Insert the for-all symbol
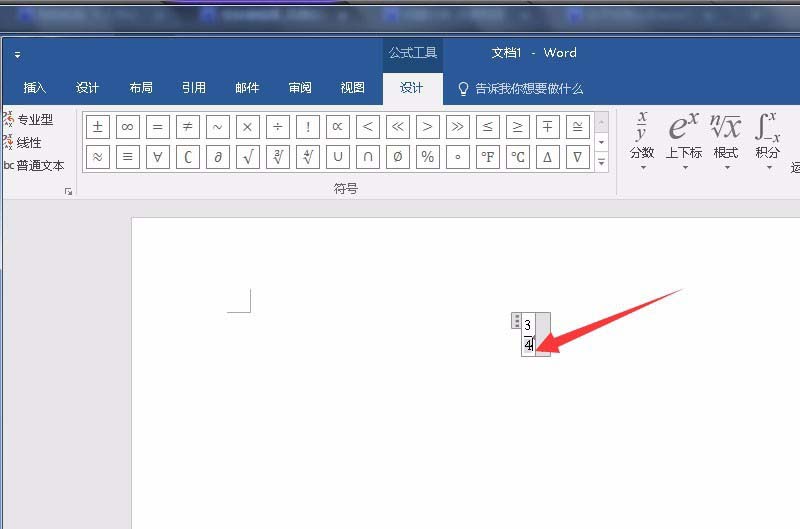The image size is (800, 529). point(158,157)
